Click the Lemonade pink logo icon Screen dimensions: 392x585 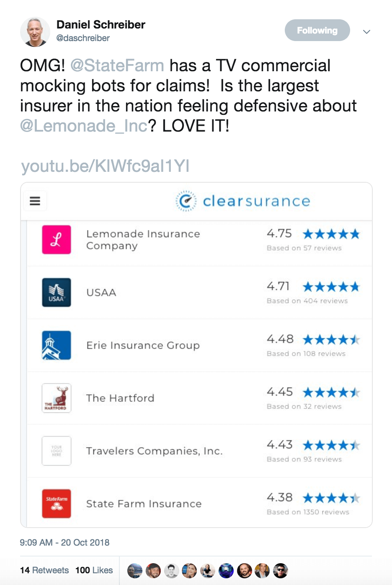tap(57, 240)
